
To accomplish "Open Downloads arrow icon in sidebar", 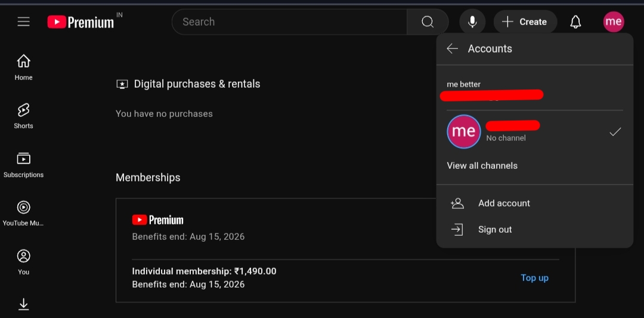I will point(23,304).
